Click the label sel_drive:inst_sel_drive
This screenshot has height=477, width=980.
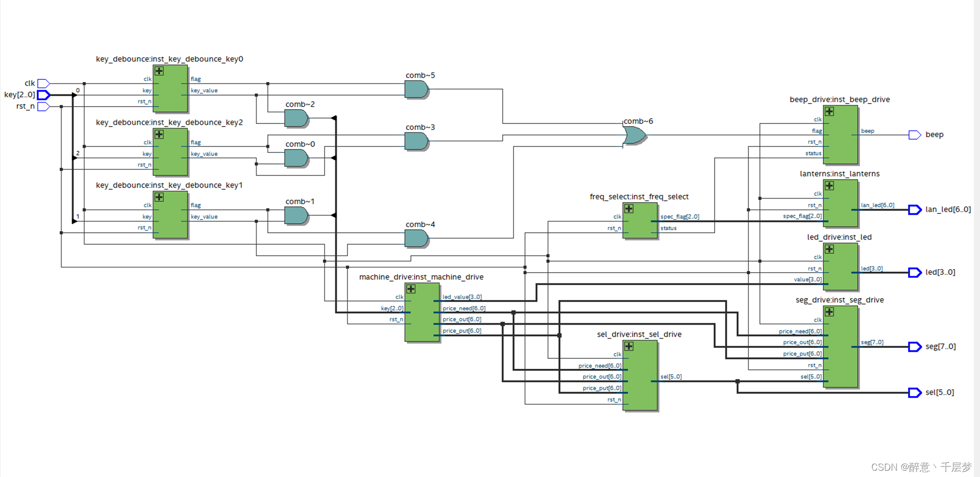639,334
